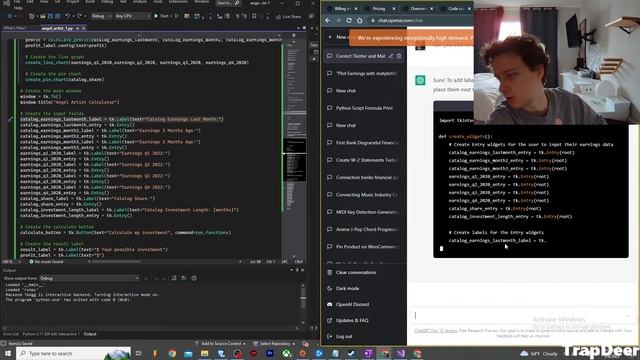Open the Start button dropdown arrow
Screen dimensions: 640x360
[170, 16]
